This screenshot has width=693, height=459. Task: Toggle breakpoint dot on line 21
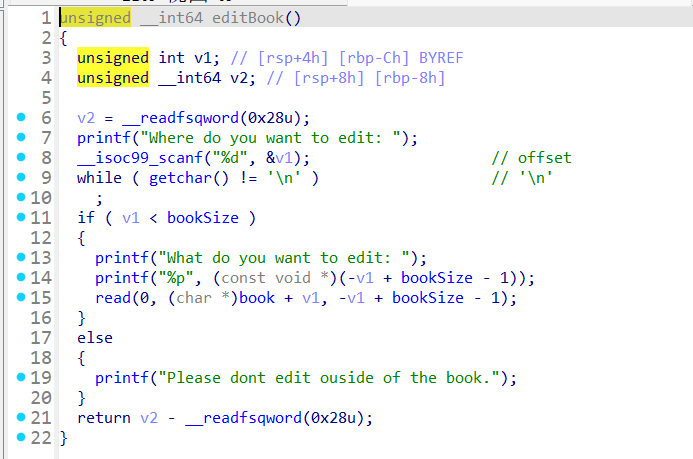[x=22, y=418]
